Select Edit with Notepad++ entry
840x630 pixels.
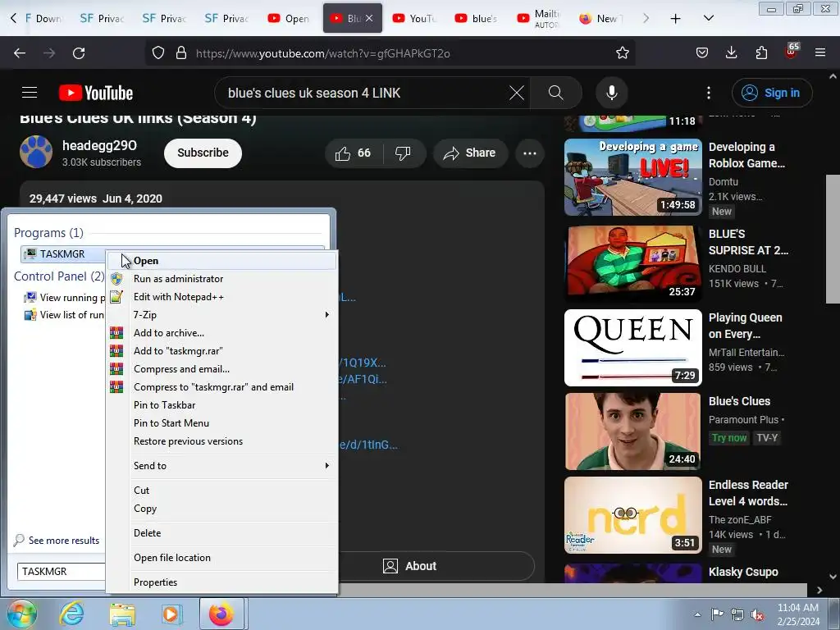coord(221,297)
